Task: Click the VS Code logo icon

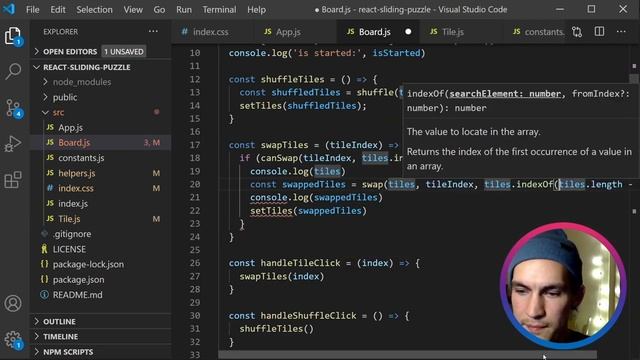Action: point(9,9)
